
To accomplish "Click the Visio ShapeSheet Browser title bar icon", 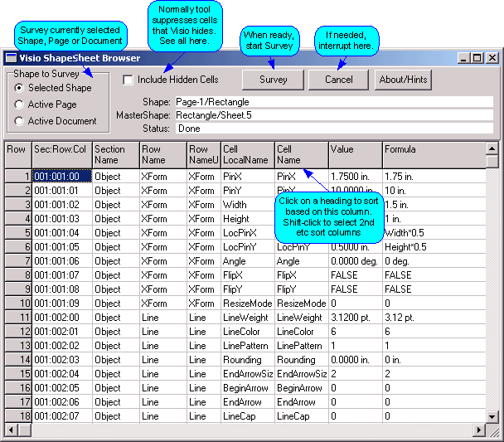I will tap(12, 58).
